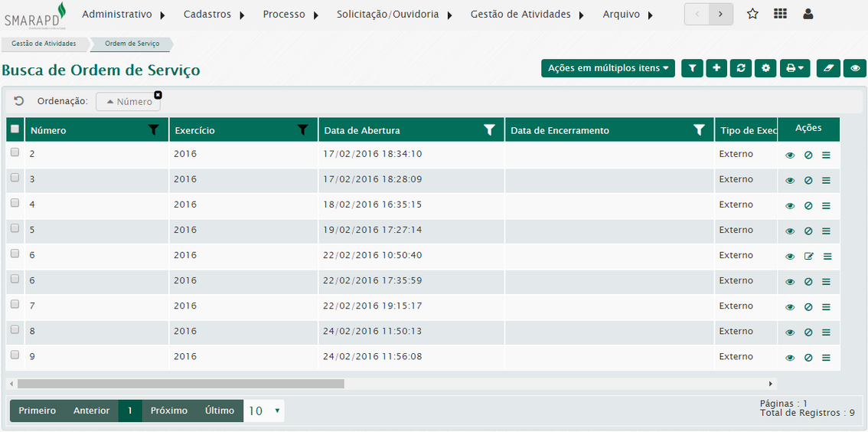Jump to the Último page

point(220,411)
